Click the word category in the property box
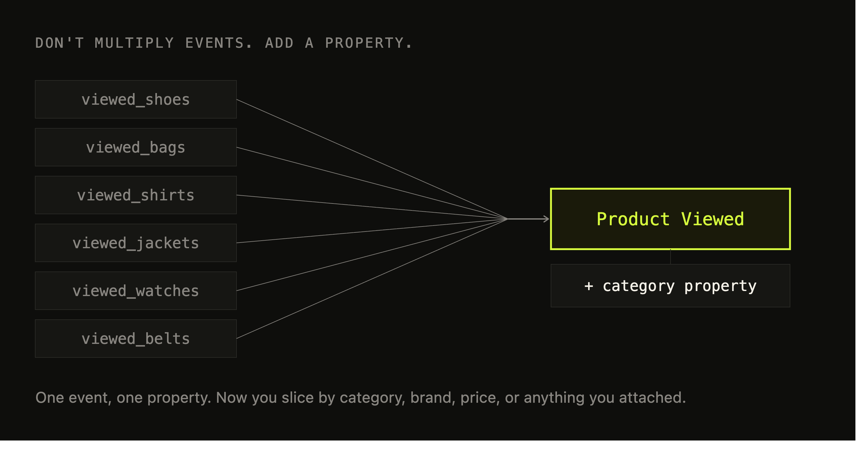 click(x=639, y=286)
